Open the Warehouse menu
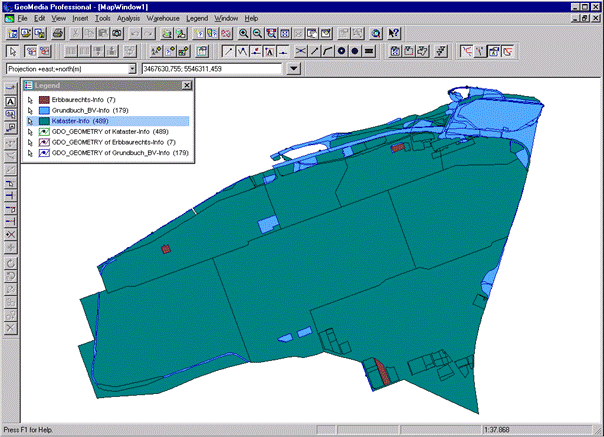 pos(164,19)
